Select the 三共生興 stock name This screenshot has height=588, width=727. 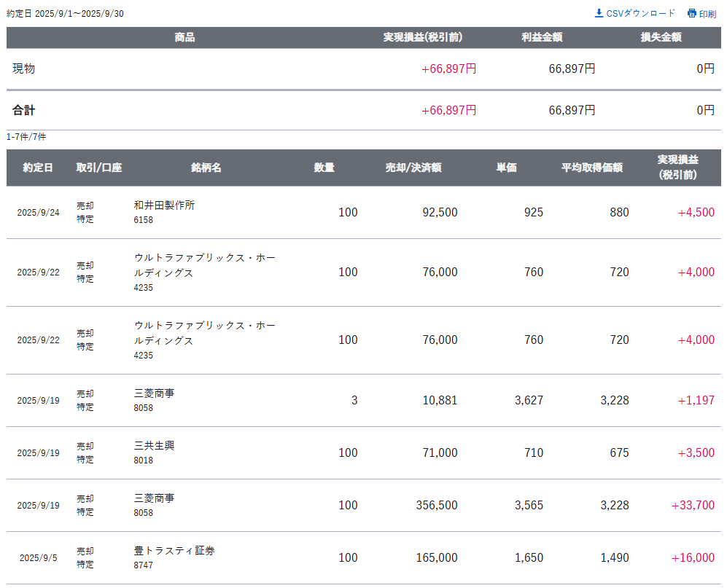[x=155, y=446]
